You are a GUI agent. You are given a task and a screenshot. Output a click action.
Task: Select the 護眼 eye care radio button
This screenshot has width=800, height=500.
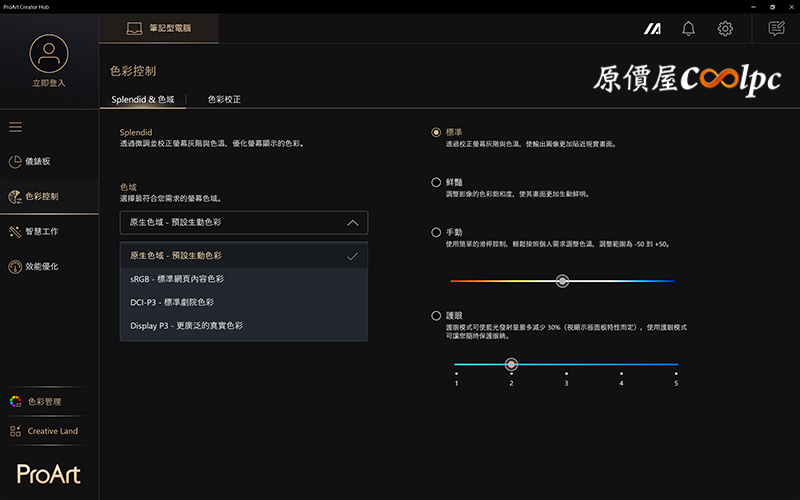[436, 316]
